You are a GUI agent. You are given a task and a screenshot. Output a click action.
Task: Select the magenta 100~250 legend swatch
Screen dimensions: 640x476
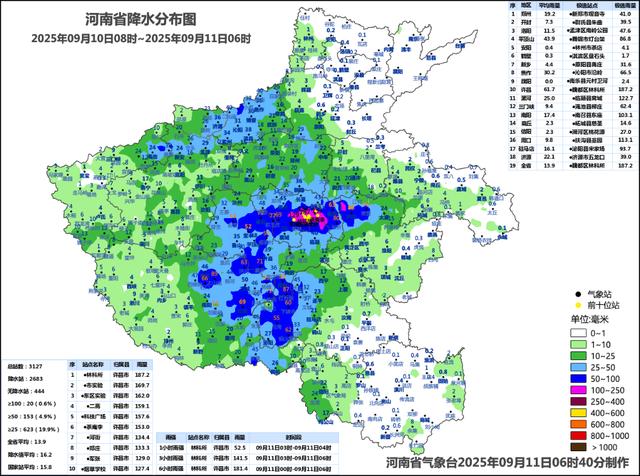coord(578,390)
